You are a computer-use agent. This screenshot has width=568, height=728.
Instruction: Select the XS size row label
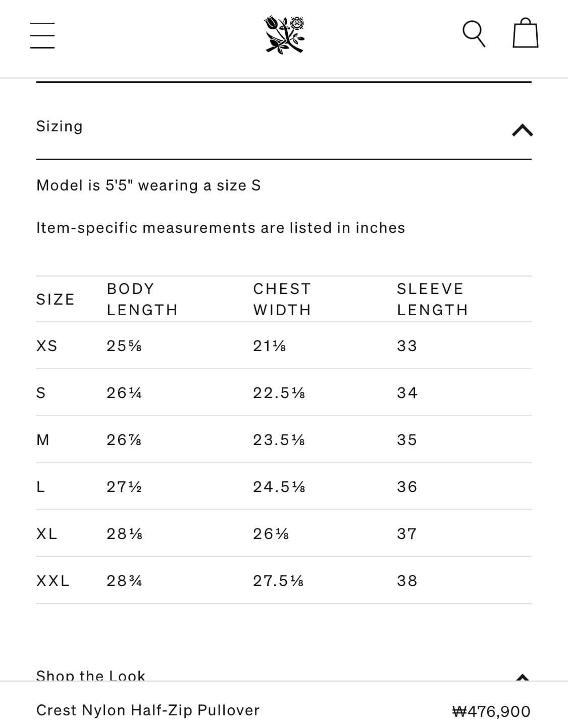point(47,346)
